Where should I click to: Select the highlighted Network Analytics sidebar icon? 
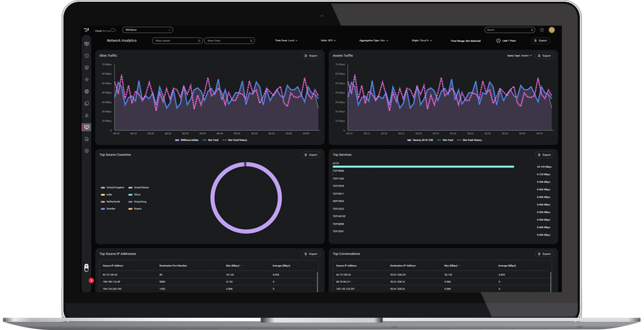[87, 127]
